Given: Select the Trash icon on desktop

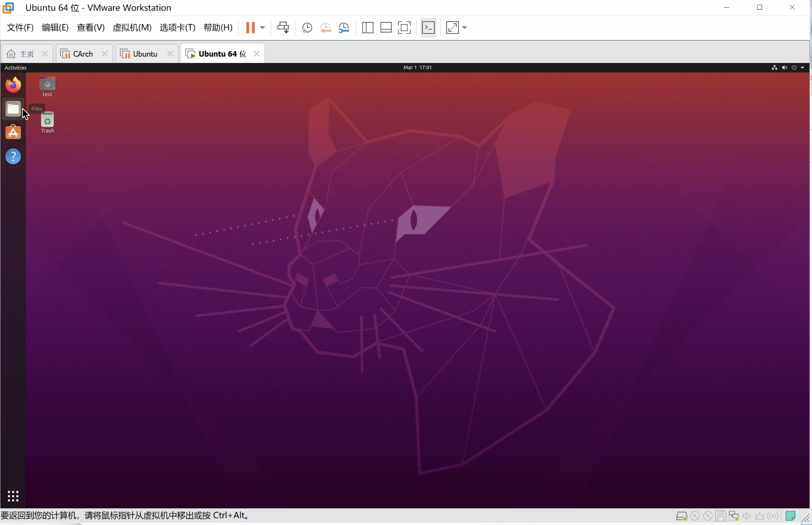Looking at the screenshot, I should 47,123.
